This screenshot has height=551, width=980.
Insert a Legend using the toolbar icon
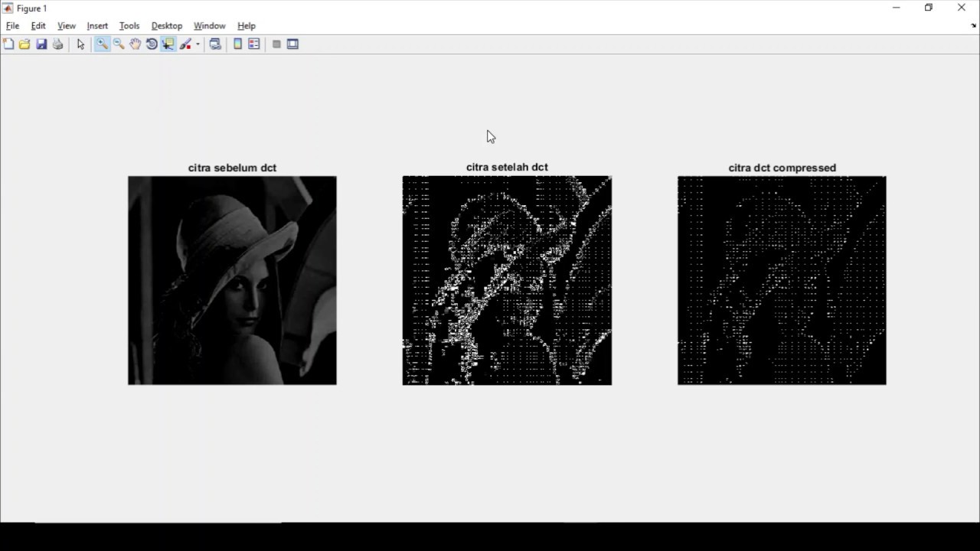click(x=254, y=44)
